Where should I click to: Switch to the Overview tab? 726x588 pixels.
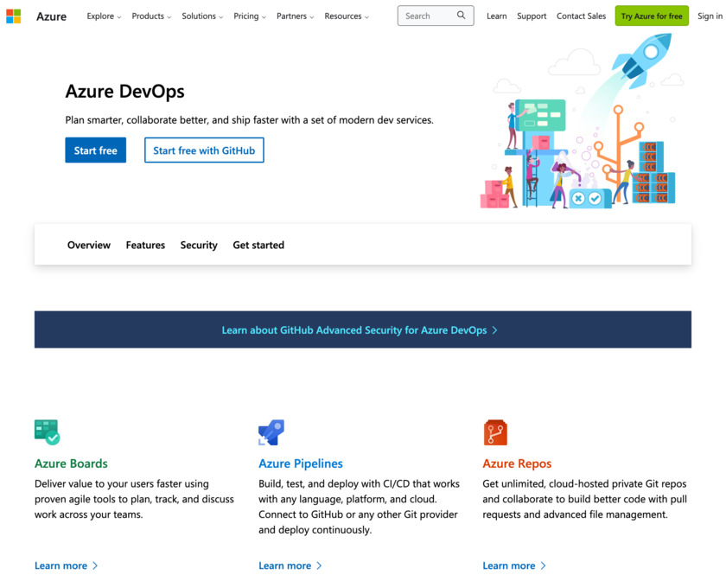pos(89,245)
